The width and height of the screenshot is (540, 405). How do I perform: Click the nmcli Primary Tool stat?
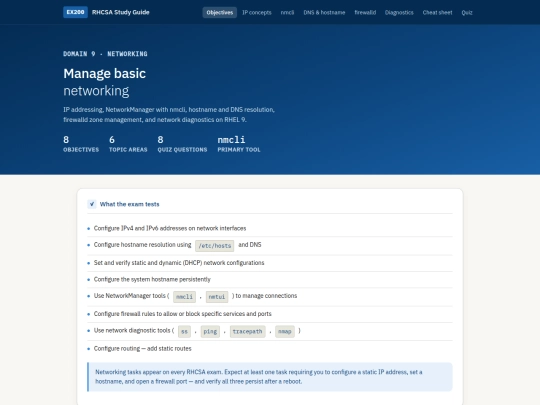[239, 144]
